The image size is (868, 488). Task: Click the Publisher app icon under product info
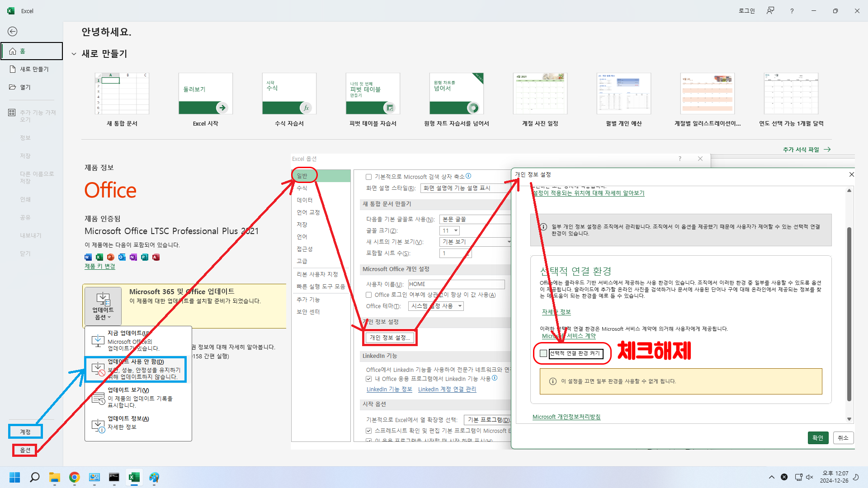coord(145,257)
